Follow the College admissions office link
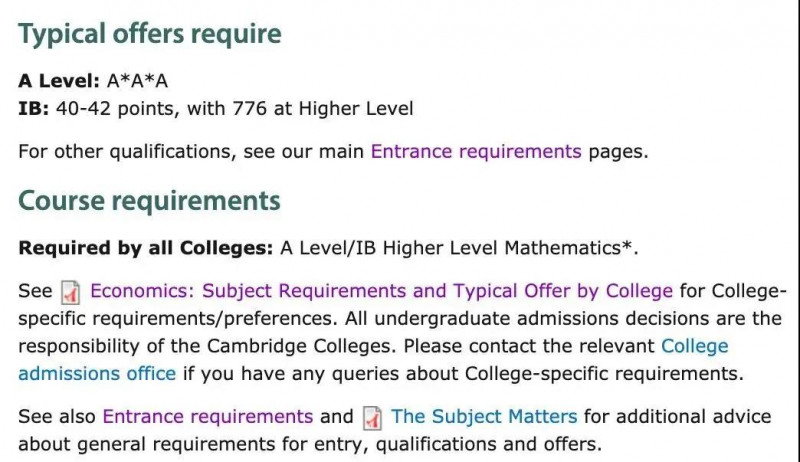The image size is (800, 462). [373, 360]
